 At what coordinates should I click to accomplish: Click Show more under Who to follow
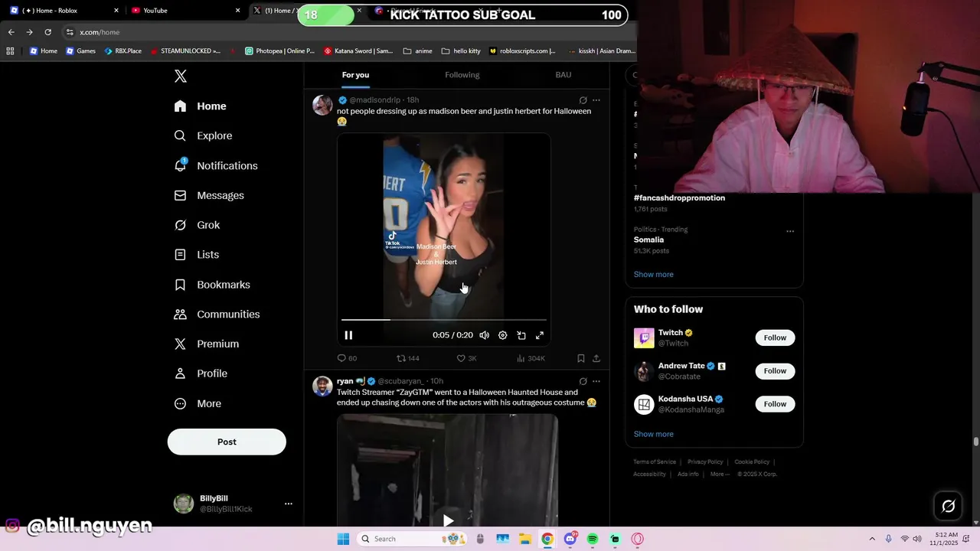pos(653,434)
